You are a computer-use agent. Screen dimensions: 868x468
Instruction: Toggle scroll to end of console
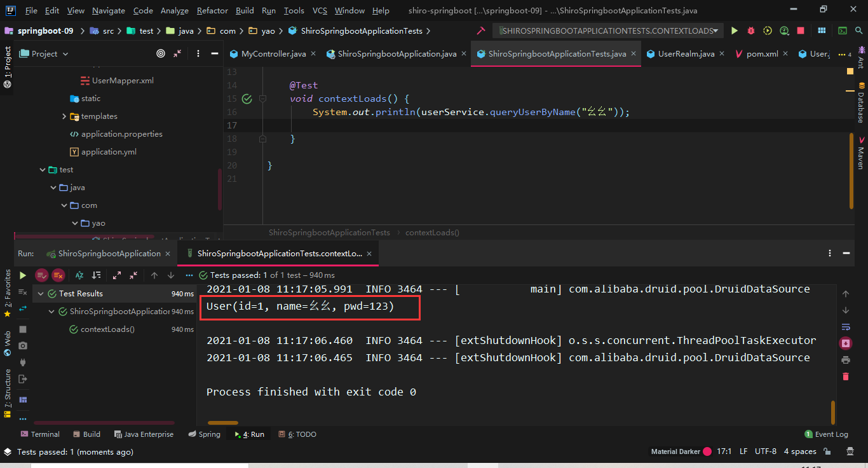click(845, 343)
